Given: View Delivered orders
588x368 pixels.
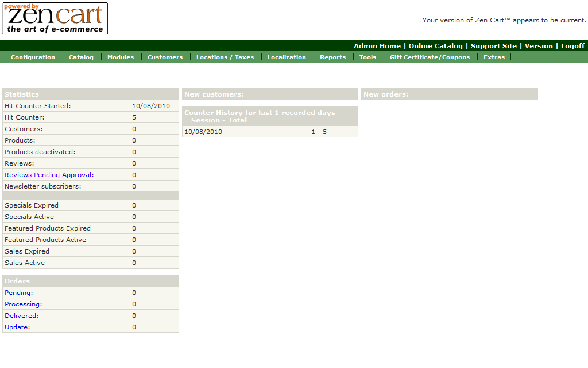Looking at the screenshot, I should [21, 316].
